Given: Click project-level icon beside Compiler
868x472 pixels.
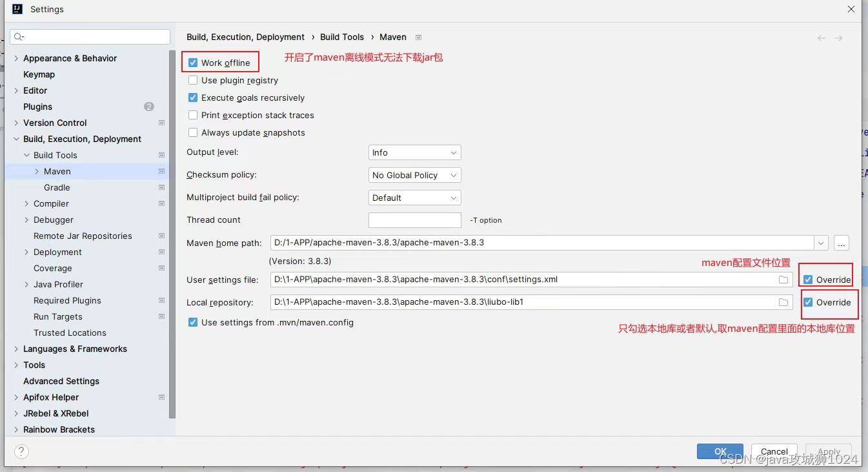Looking at the screenshot, I should 161,203.
